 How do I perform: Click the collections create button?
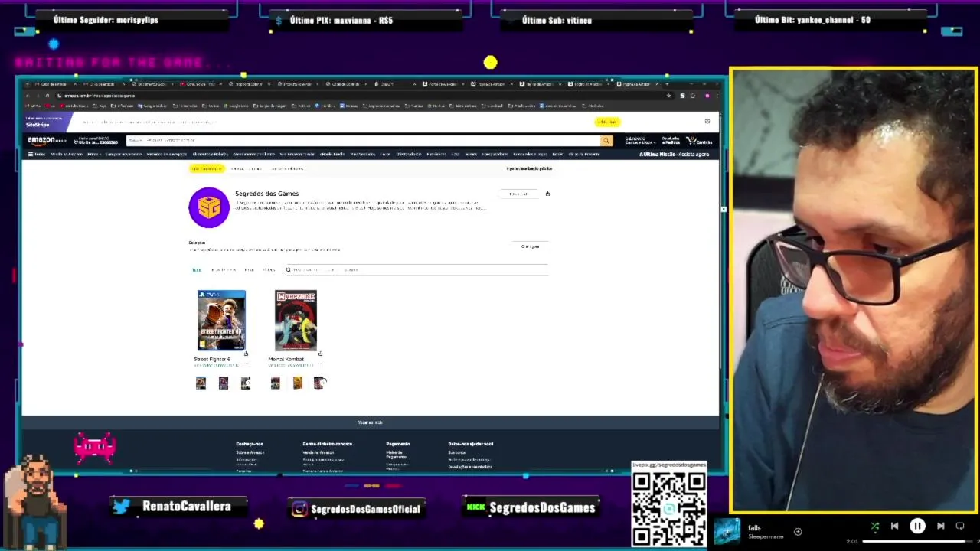click(530, 246)
